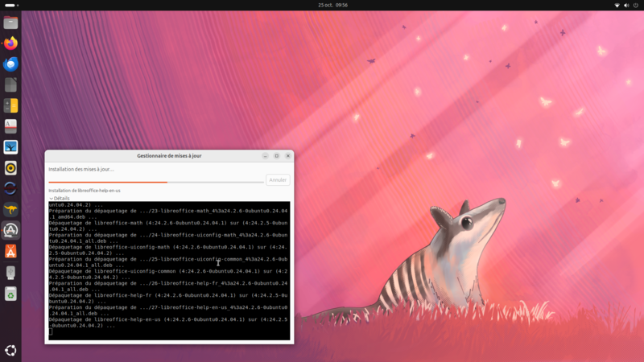This screenshot has height=362, width=644.
Task: Open the USB drive icon in dock
Action: pyautogui.click(x=10, y=273)
